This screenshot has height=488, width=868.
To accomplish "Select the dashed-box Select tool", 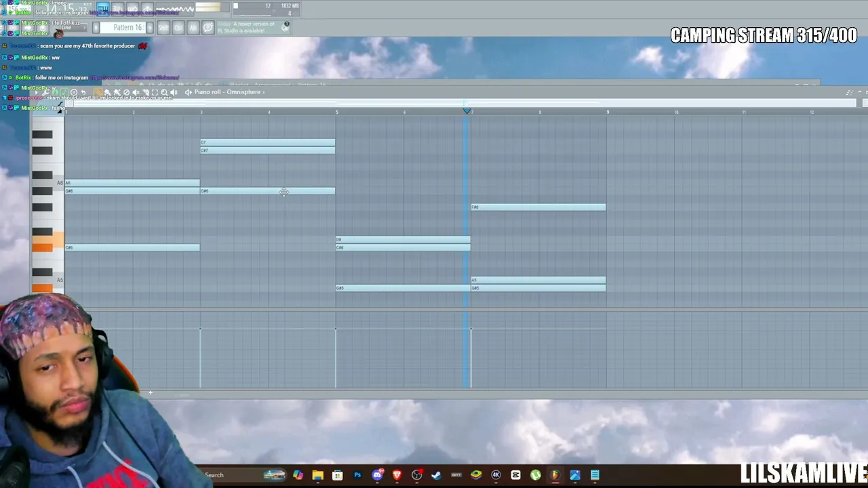I will pyautogui.click(x=155, y=92).
